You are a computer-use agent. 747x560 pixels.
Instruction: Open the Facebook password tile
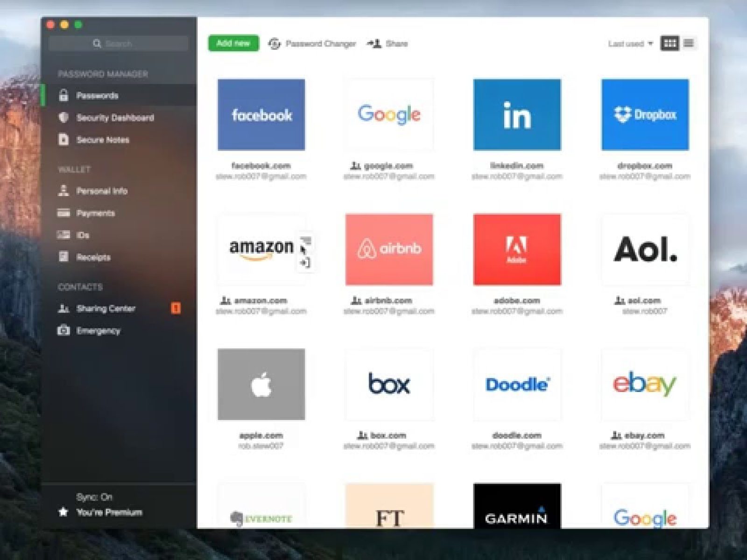pyautogui.click(x=261, y=115)
